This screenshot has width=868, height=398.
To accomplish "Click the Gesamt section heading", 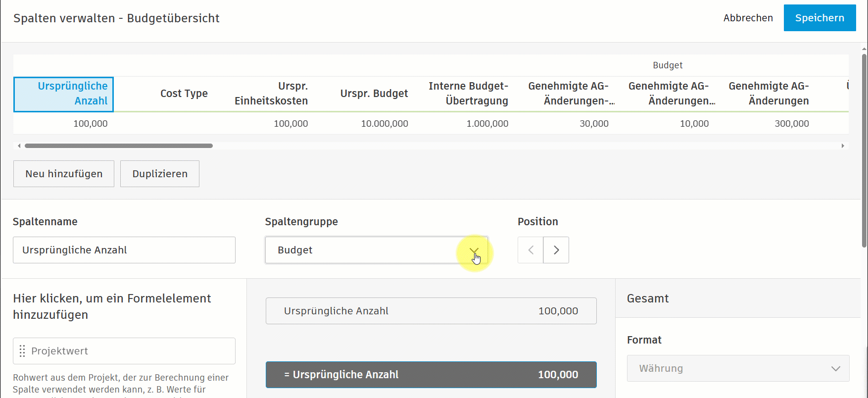I will click(648, 298).
